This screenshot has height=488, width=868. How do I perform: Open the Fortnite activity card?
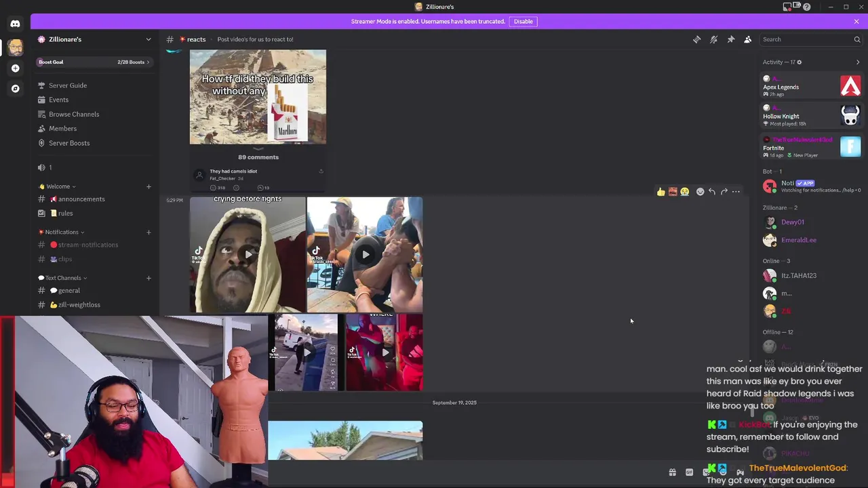pos(812,146)
